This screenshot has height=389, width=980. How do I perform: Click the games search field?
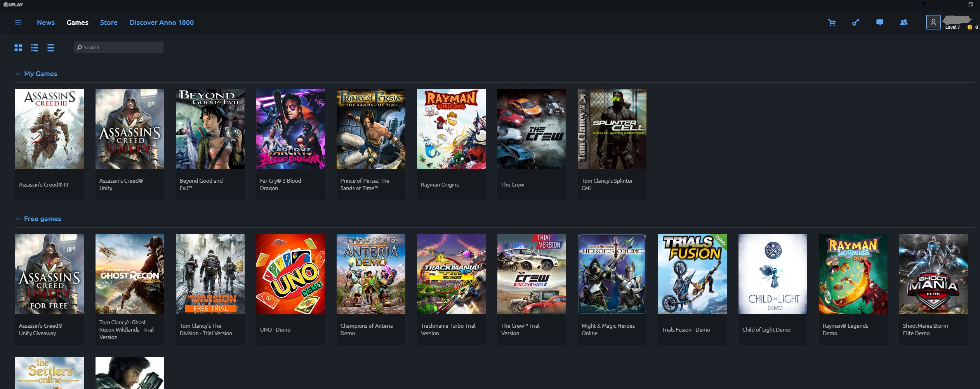pyautogui.click(x=119, y=47)
